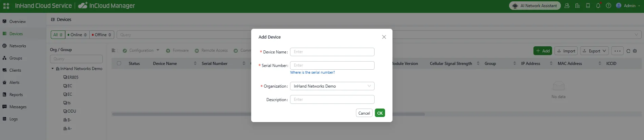Screen dimensions: 644x140
Task: Open Clients in the sidebar
Action: (x=15, y=70)
